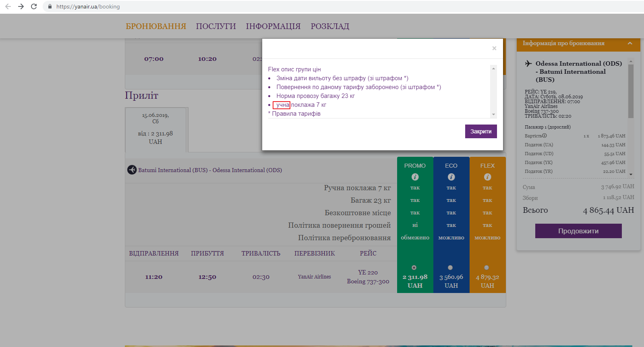Click the airplane icon beside Batumi route
The height and width of the screenshot is (347, 644).
click(132, 170)
